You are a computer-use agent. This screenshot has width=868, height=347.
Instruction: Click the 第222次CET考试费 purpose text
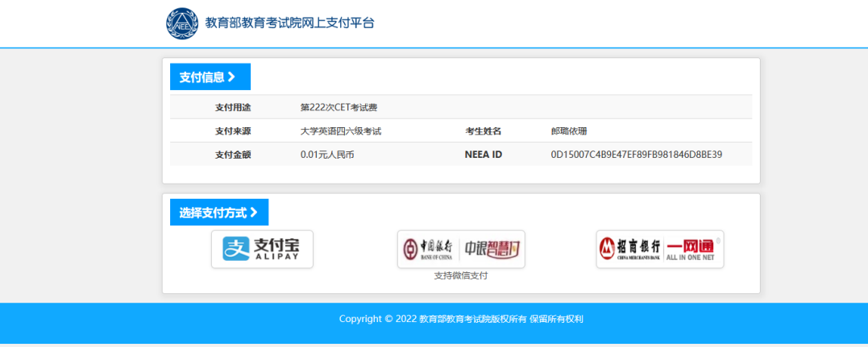point(338,107)
